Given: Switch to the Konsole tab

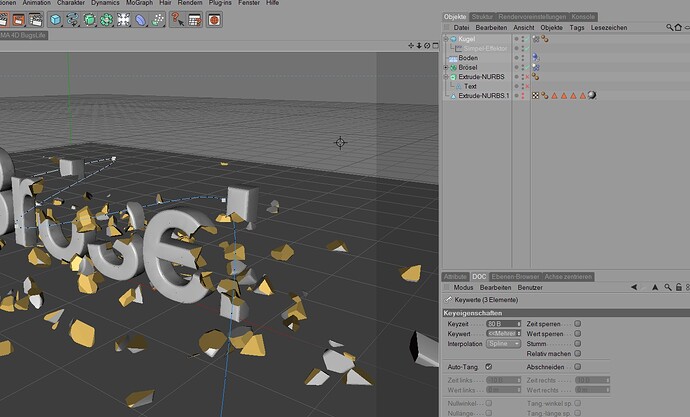Looking at the screenshot, I should [583, 17].
